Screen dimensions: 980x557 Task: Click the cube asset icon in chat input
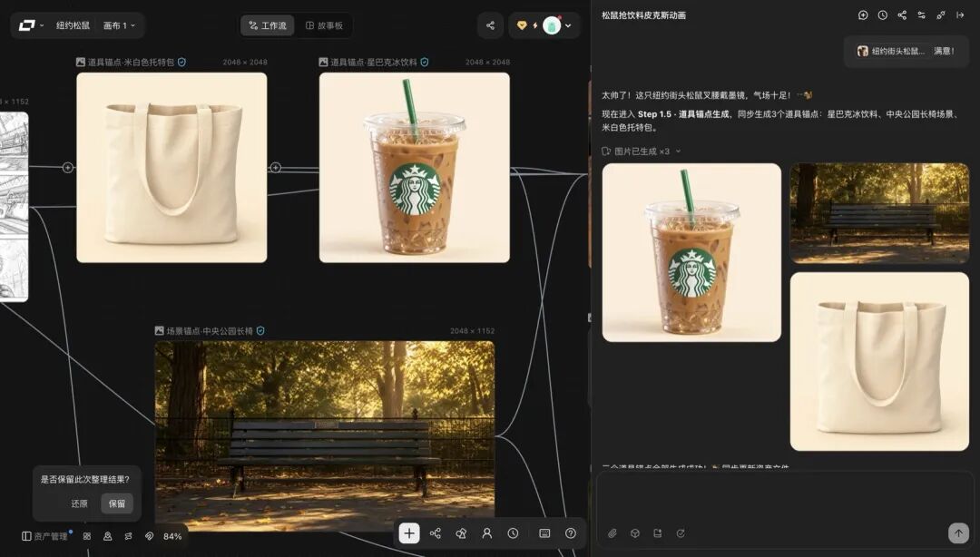coord(634,533)
